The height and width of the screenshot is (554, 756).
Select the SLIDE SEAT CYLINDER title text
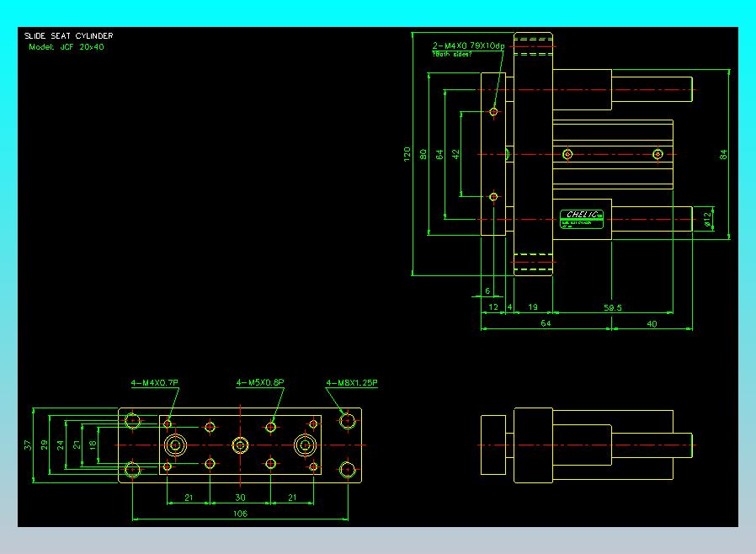(x=69, y=36)
